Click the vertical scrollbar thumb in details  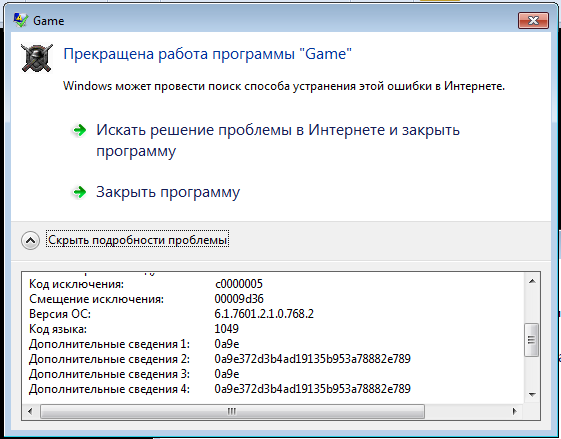(x=531, y=340)
